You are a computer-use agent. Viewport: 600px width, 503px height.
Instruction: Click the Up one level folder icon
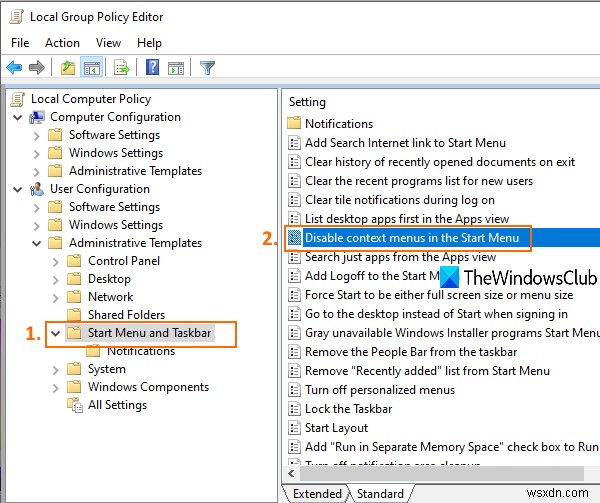pyautogui.click(x=68, y=68)
